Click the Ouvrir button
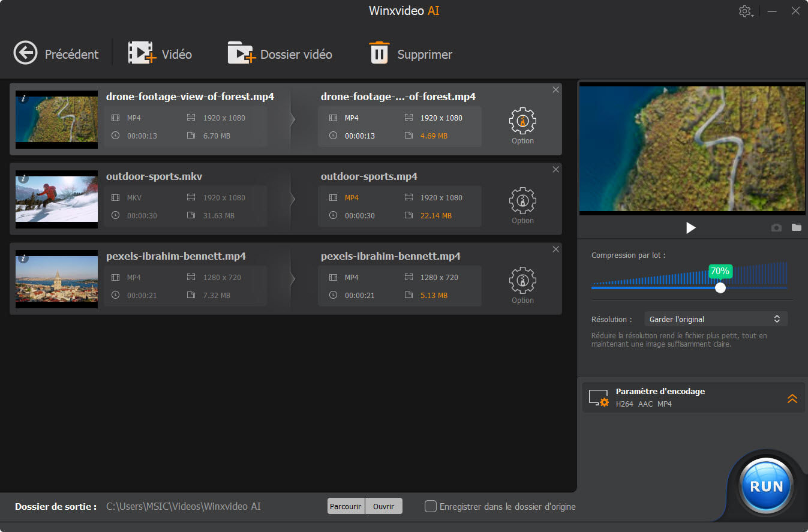The image size is (808, 532). coord(383,506)
